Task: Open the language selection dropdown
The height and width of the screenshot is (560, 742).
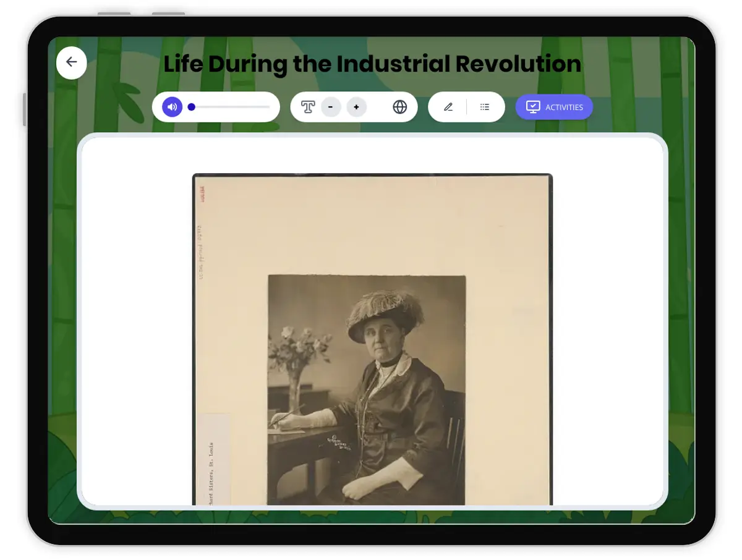Action: pos(399,106)
